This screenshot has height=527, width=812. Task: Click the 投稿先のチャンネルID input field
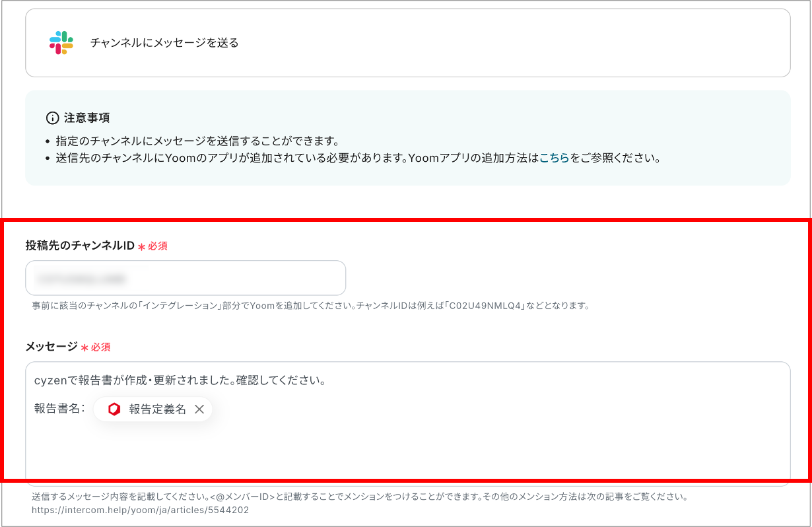(x=186, y=278)
